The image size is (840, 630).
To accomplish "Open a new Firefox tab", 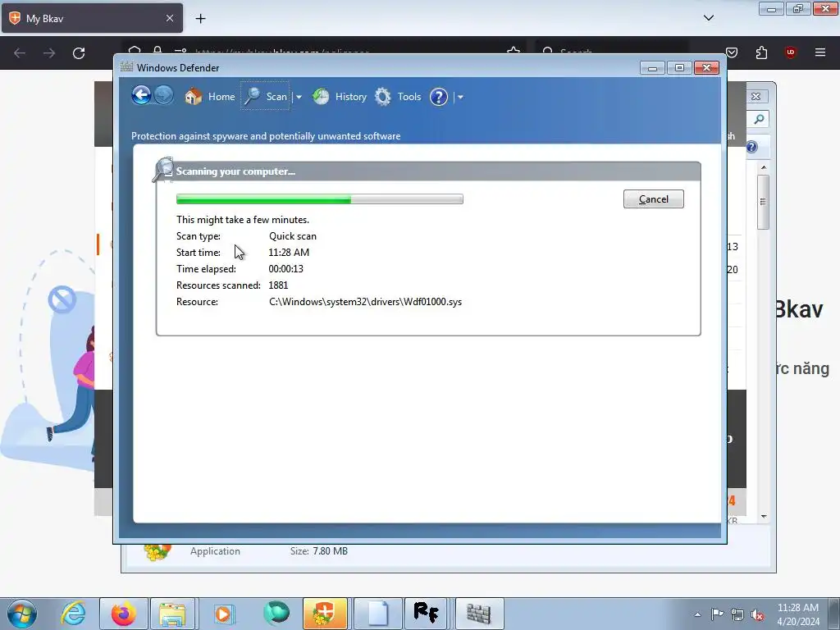I will pyautogui.click(x=200, y=19).
